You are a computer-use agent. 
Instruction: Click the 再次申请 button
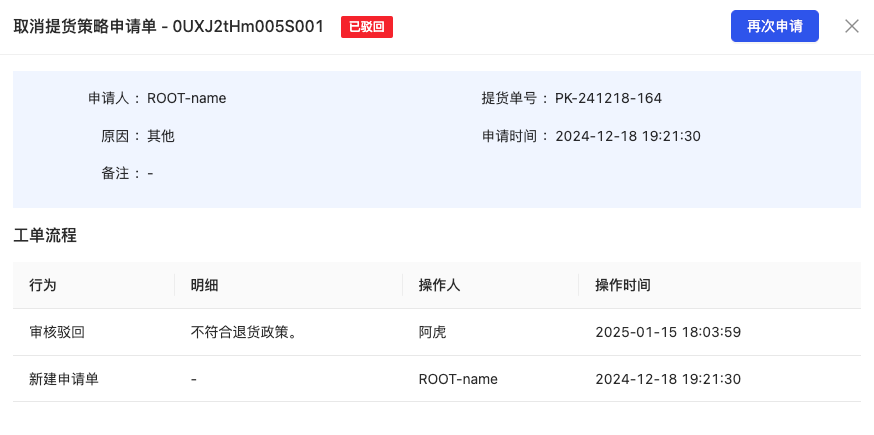pyautogui.click(x=775, y=27)
